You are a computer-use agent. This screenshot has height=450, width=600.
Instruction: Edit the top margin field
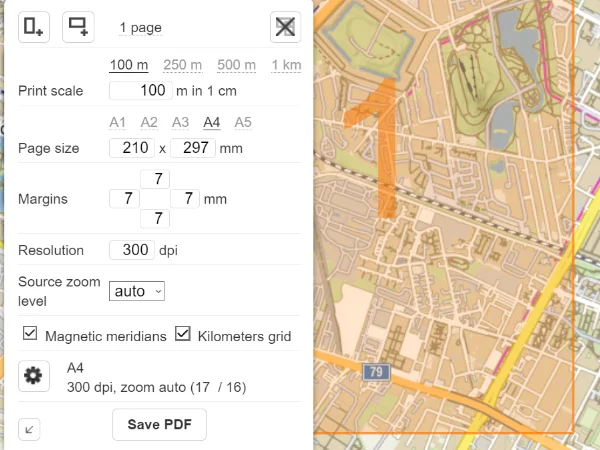pos(155,179)
